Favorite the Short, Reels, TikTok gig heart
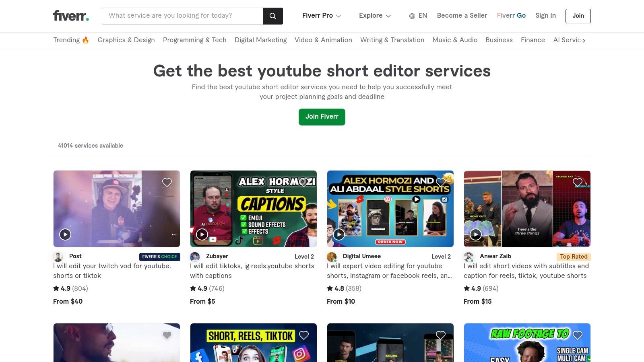Viewport: 644px width, 362px height. point(304,335)
